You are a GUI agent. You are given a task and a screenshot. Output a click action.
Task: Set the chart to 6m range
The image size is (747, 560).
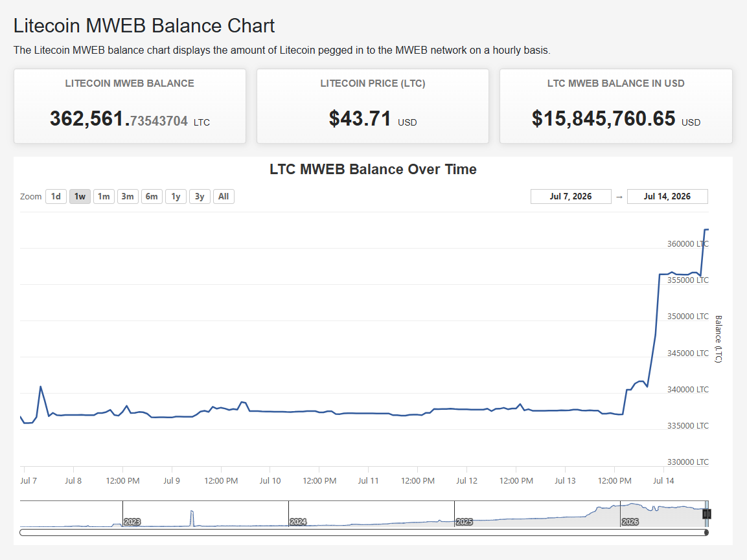pyautogui.click(x=152, y=196)
